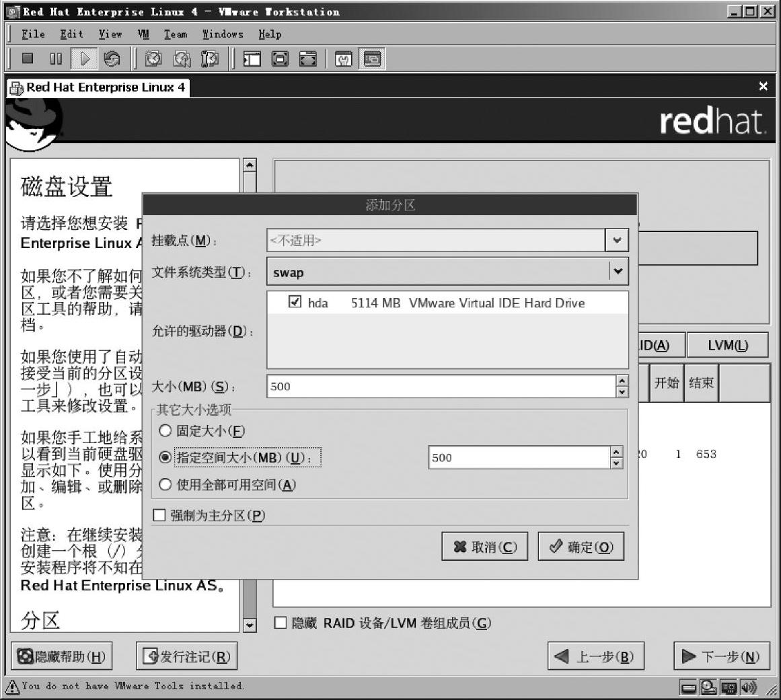Select the 固定大小(F) radio option

165,430
